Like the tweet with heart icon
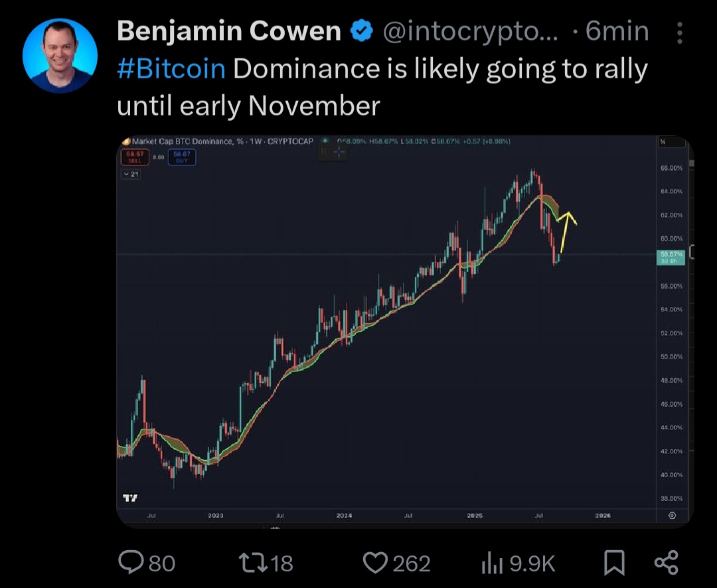 click(375, 563)
